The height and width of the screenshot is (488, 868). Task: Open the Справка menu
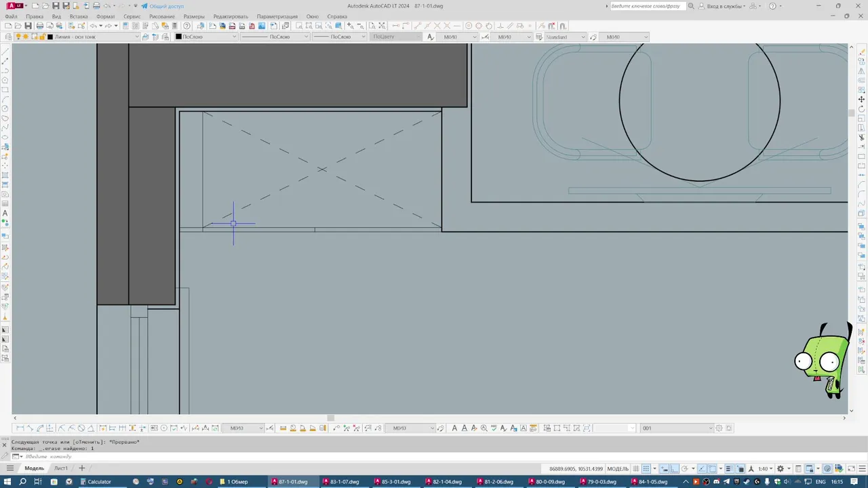pos(337,16)
